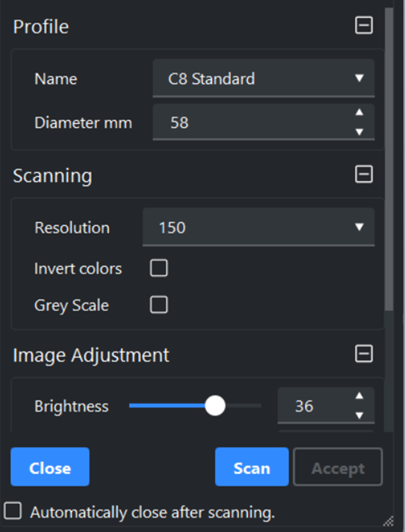
Task: Collapse the Profile section
Action: click(364, 26)
